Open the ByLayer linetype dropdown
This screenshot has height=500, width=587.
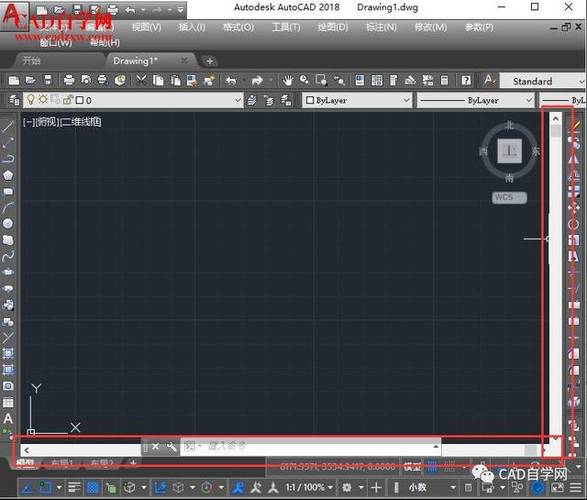pyautogui.click(x=528, y=100)
